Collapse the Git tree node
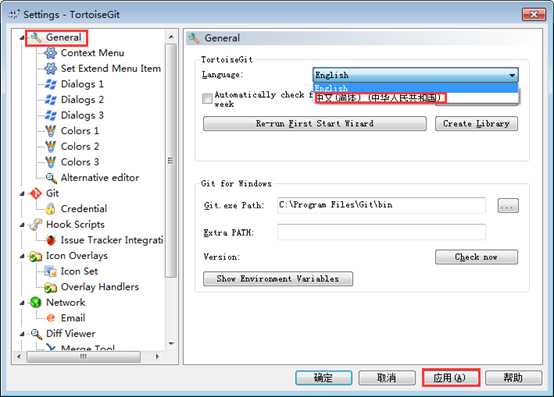The image size is (554, 397). [22, 194]
